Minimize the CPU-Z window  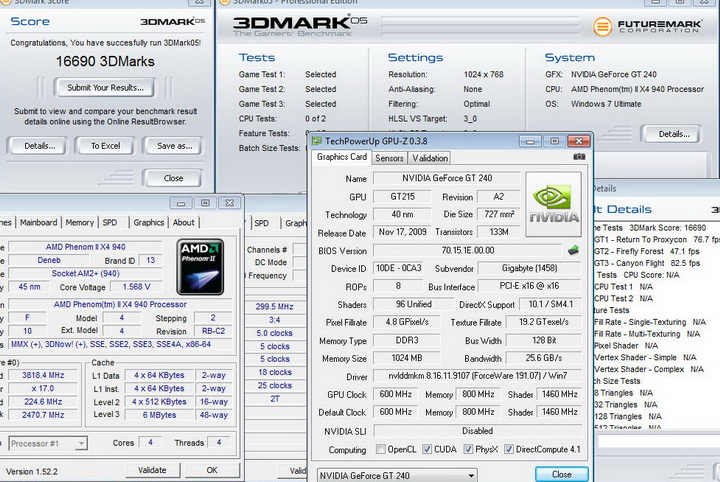[181, 203]
